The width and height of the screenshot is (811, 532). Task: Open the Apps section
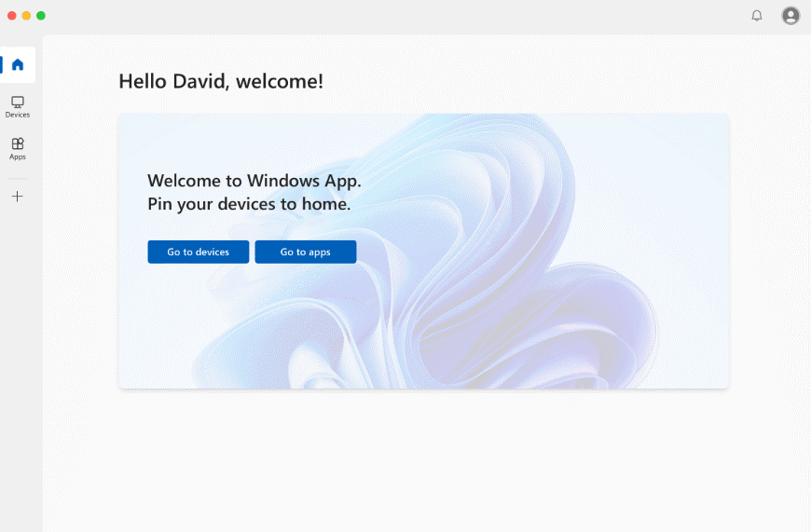[18, 149]
